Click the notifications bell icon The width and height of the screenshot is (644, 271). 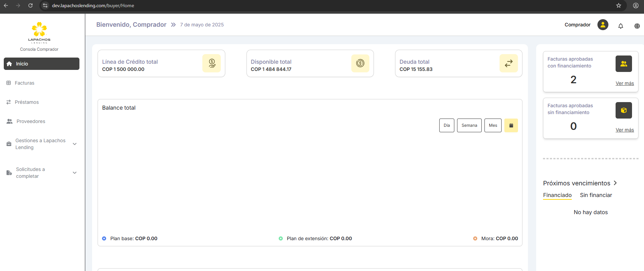coord(620,26)
